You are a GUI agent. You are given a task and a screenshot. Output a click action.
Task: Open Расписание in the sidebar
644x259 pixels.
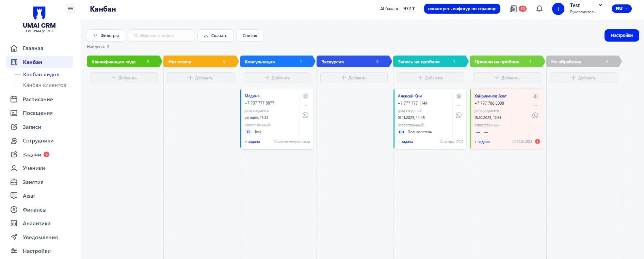point(37,100)
